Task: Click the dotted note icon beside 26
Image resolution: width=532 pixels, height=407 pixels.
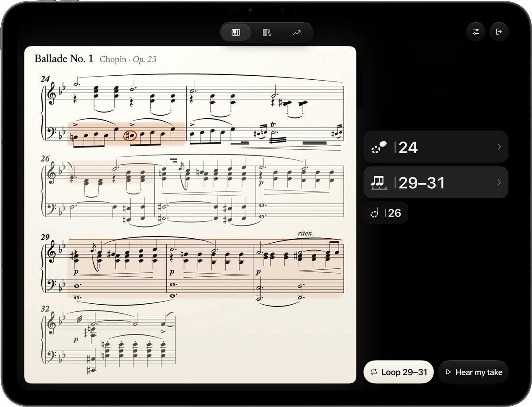Action: pos(375,213)
